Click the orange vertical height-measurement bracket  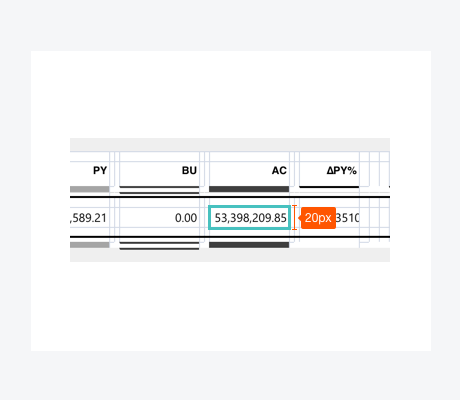point(294,218)
